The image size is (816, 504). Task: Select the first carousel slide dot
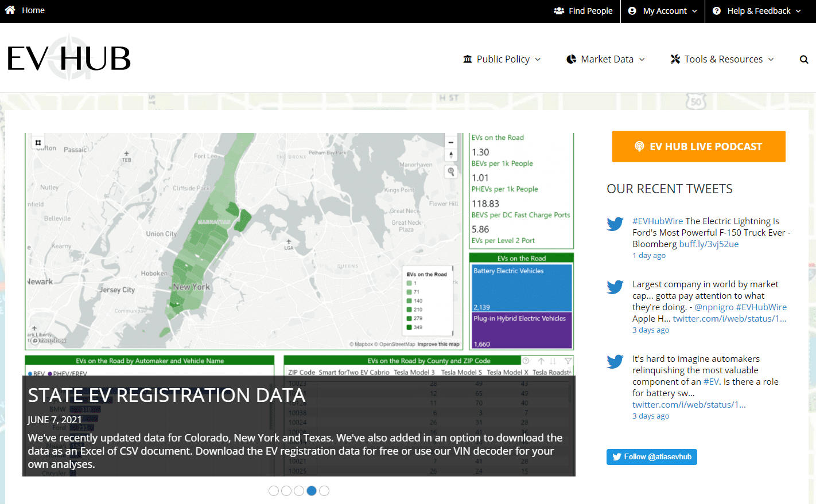tap(274, 491)
